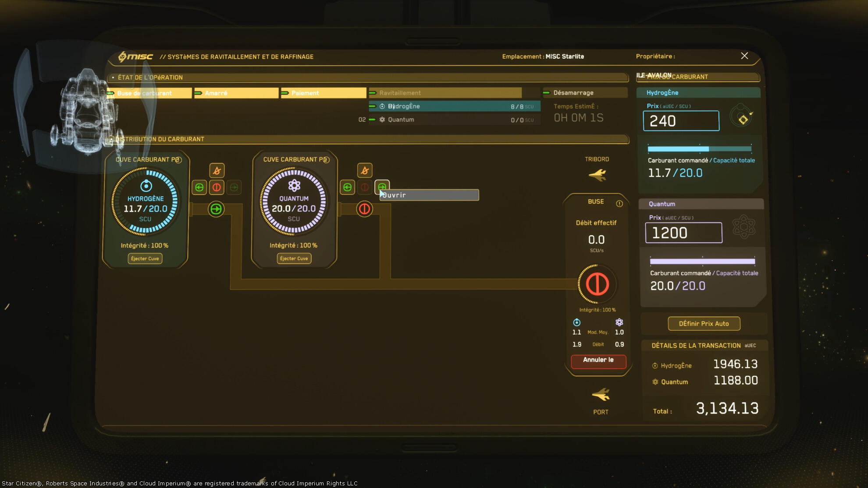Click the atom emblem beside the 1200 price
The image size is (868, 488).
tap(744, 227)
